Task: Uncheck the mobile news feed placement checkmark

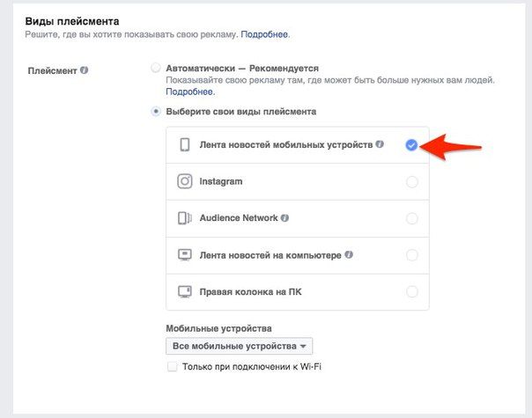Action: (x=411, y=145)
